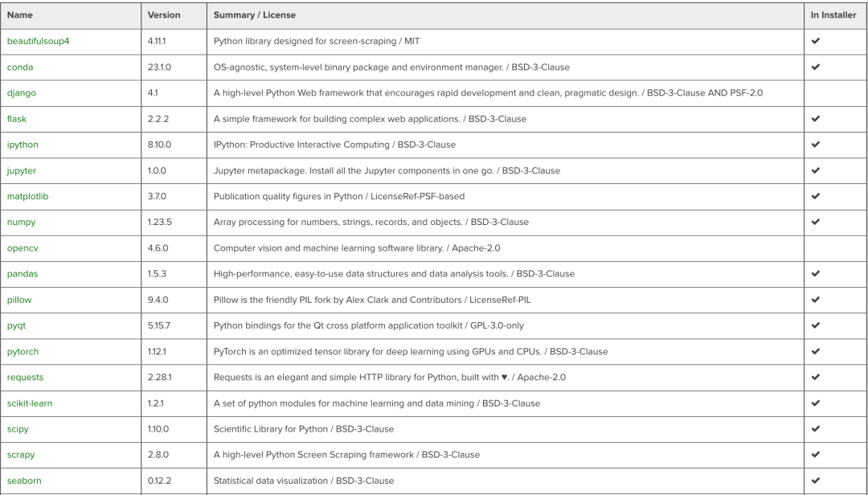Open the beautifulsoup4 package link
This screenshot has width=868, height=495.
pos(39,42)
